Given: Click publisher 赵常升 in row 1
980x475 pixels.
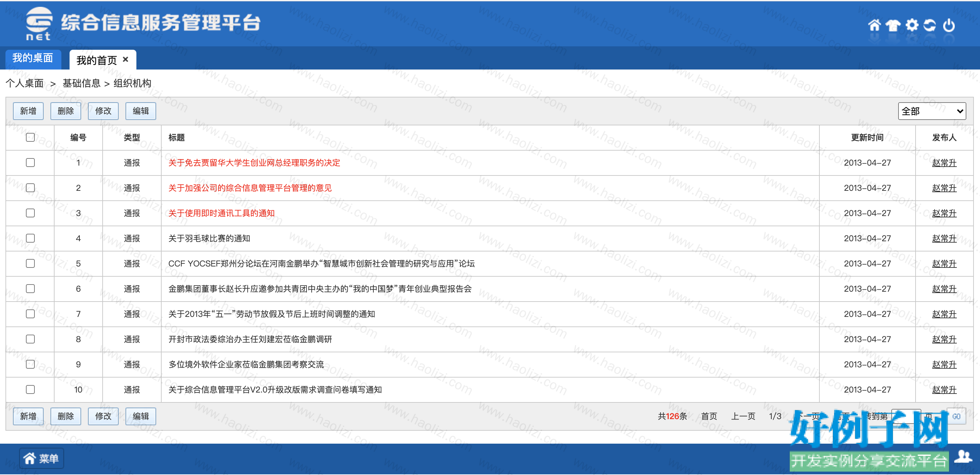Looking at the screenshot, I should coord(944,163).
